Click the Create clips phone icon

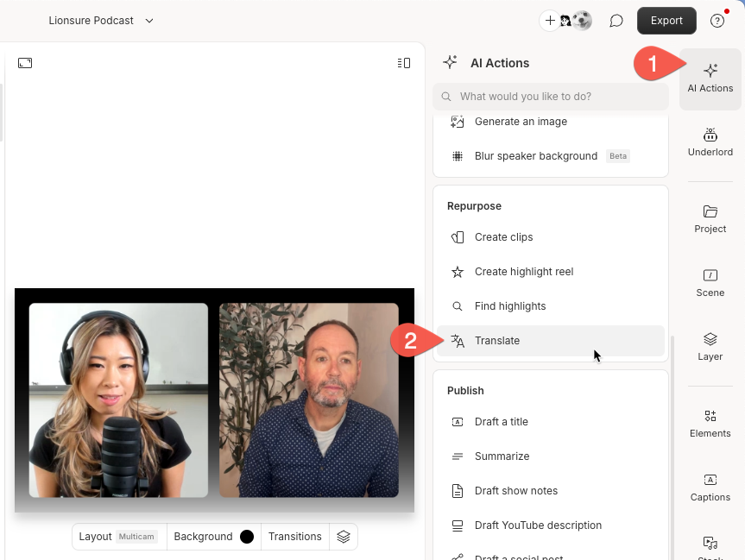point(457,237)
